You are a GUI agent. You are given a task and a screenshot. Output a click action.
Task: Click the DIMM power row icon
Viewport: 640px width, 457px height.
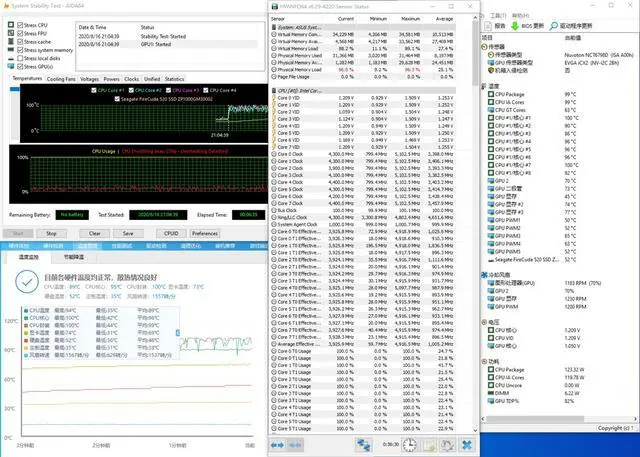491,393
